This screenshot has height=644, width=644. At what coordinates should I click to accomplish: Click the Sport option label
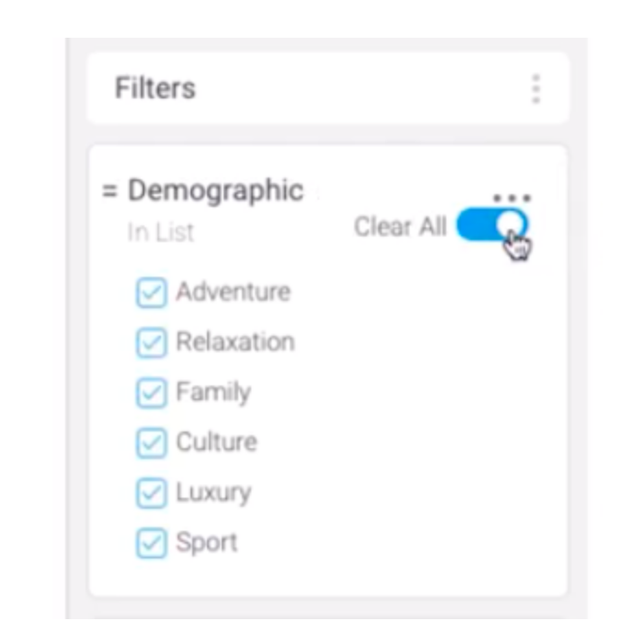(x=207, y=543)
